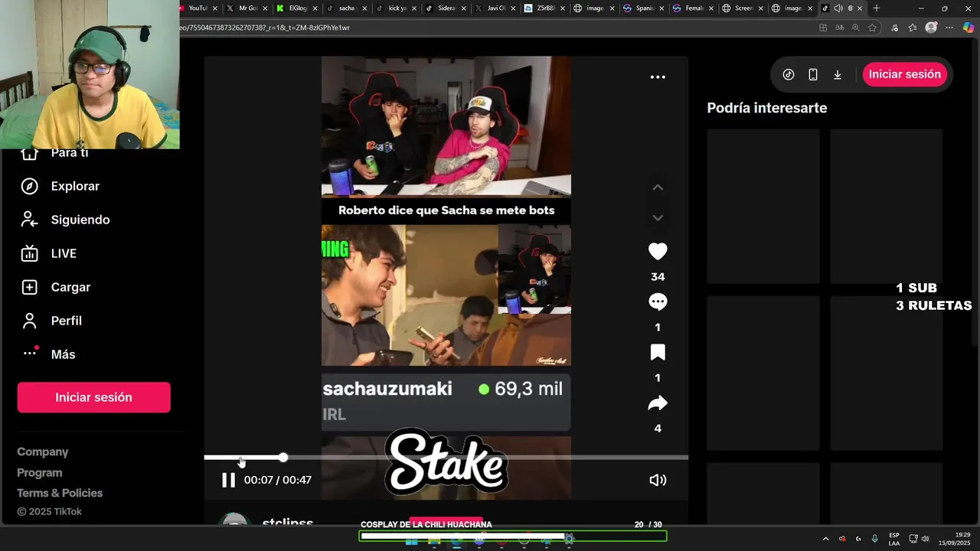This screenshot has height=551, width=980.
Task: Mute the current tab via speaker icon
Action: point(838,8)
